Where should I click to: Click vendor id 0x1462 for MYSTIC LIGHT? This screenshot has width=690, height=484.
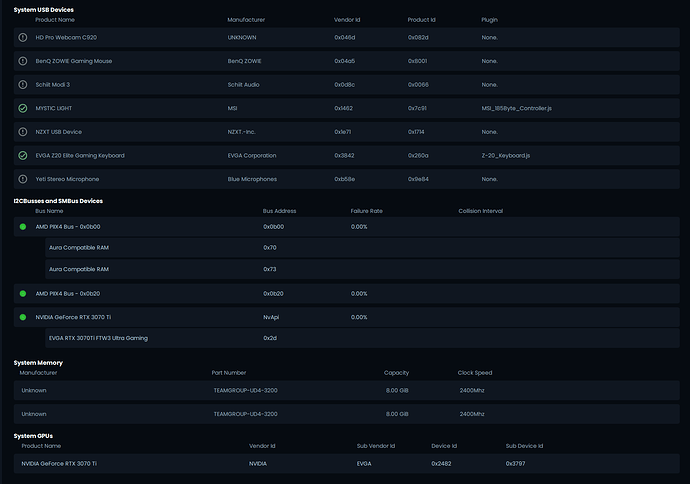pyautogui.click(x=343, y=108)
